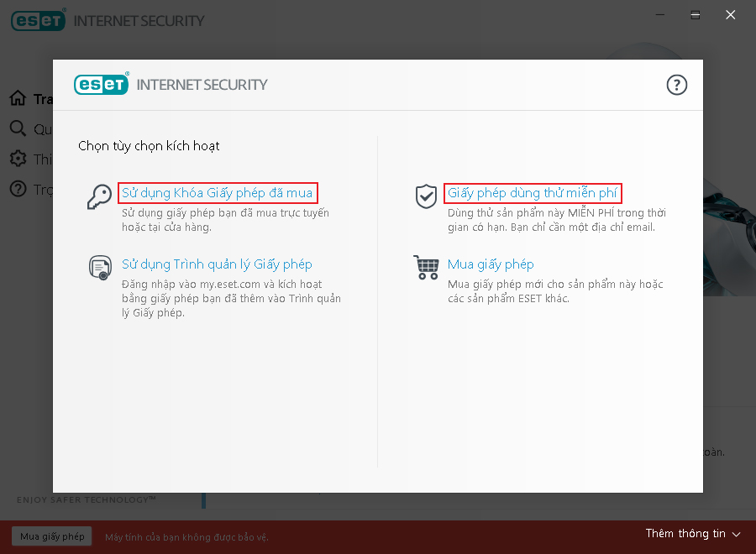756x554 pixels.
Task: Select 'Giấy phép dùng thử miễn phí' option
Action: (533, 193)
